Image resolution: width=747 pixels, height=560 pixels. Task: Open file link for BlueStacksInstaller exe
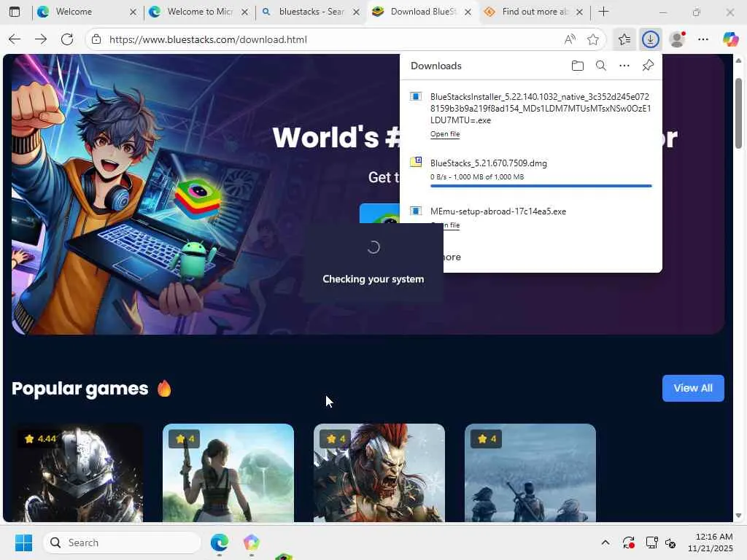(x=445, y=134)
